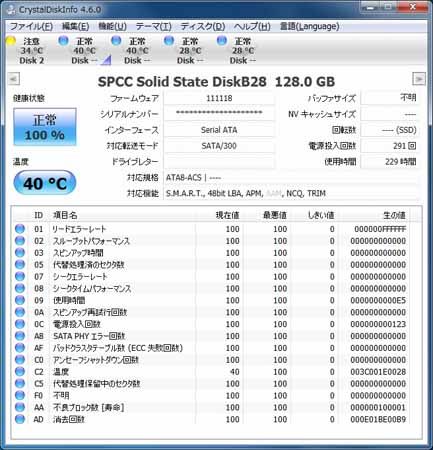Click status icon for AF バッドクラスタテーブル数
The image size is (433, 450).
[x=20, y=348]
